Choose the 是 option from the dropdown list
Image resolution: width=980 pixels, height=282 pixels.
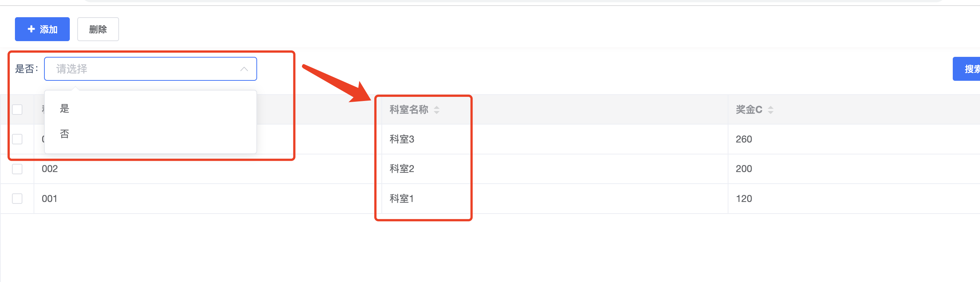coord(65,108)
